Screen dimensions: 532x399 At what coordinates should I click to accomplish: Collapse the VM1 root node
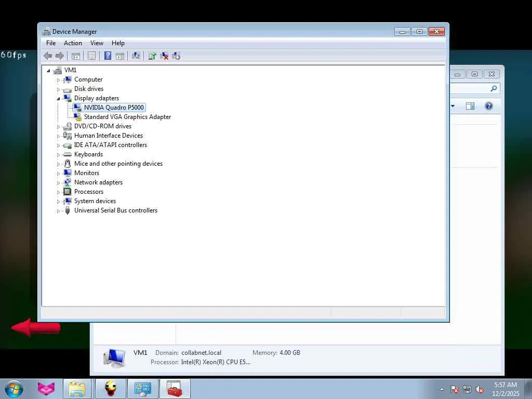[x=48, y=71]
